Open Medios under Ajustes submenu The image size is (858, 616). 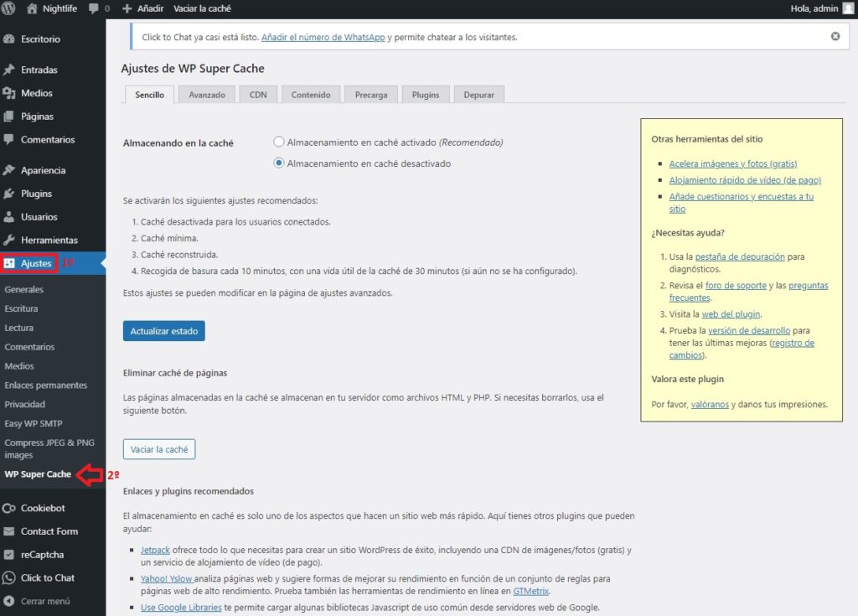[19, 365]
